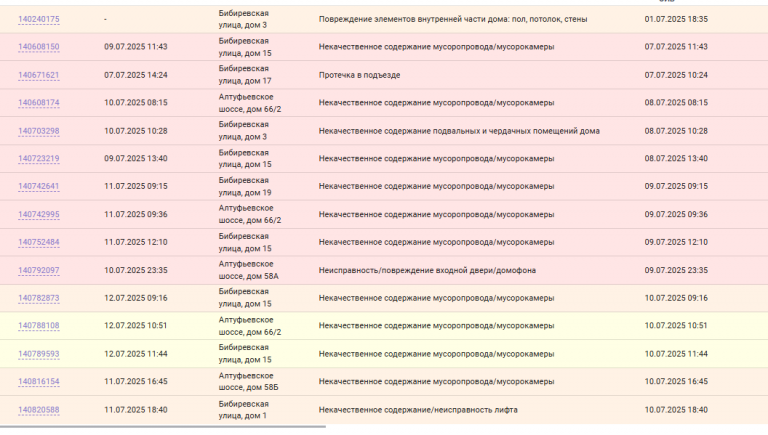Image resolution: width=768 pixels, height=435 pixels.
Task: Open request 140742995 link
Action: [39, 215]
